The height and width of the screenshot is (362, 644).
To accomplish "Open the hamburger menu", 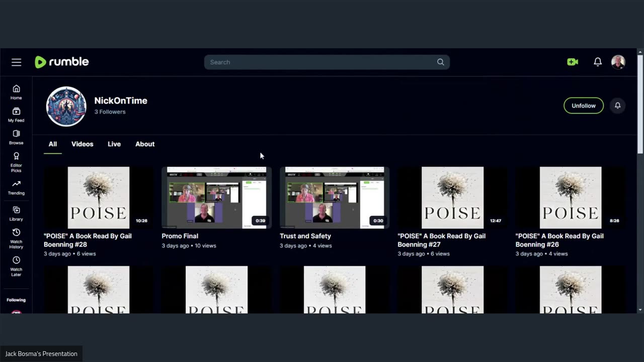I will coord(17,62).
